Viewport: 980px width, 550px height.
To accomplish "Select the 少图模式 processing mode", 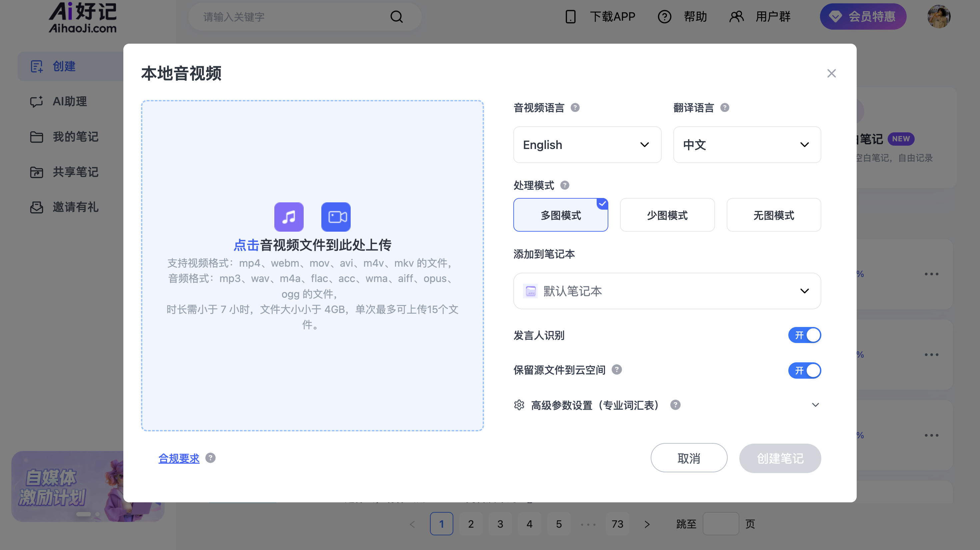I will coord(667,215).
